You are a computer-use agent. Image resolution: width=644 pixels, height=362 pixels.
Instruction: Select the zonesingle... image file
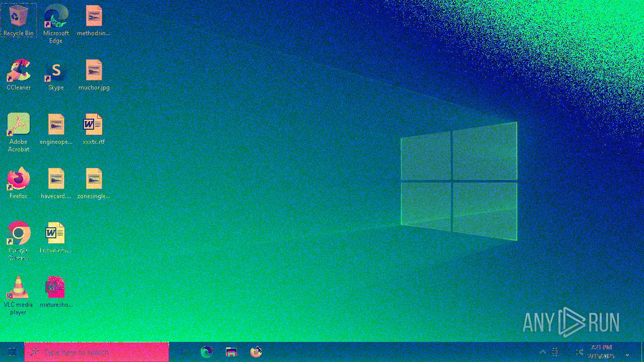click(94, 183)
